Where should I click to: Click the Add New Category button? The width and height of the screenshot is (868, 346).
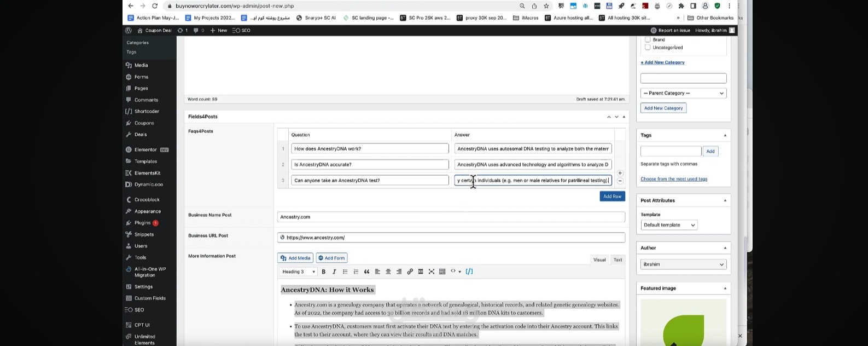[x=663, y=108]
